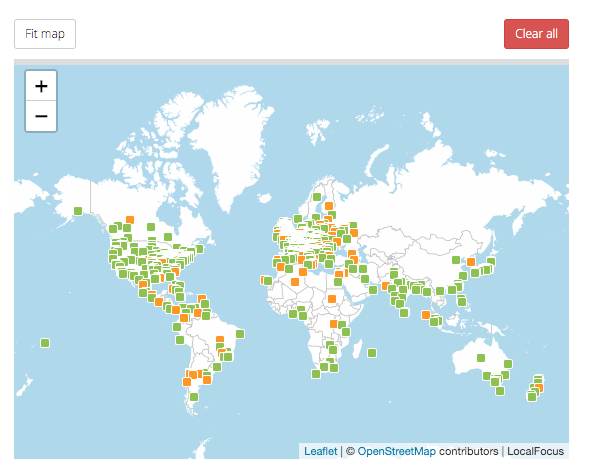Zoom in using the plus control
592x476 pixels.
41,86
